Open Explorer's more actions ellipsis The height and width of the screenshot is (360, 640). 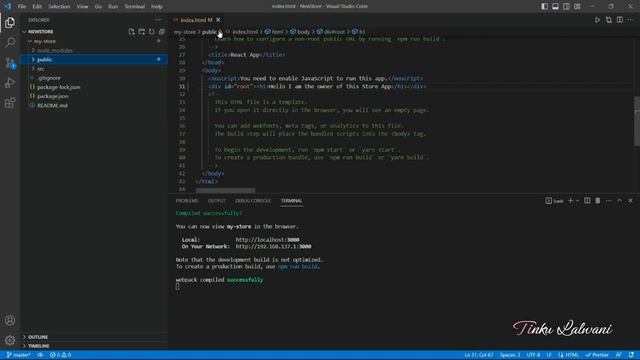[x=158, y=20]
